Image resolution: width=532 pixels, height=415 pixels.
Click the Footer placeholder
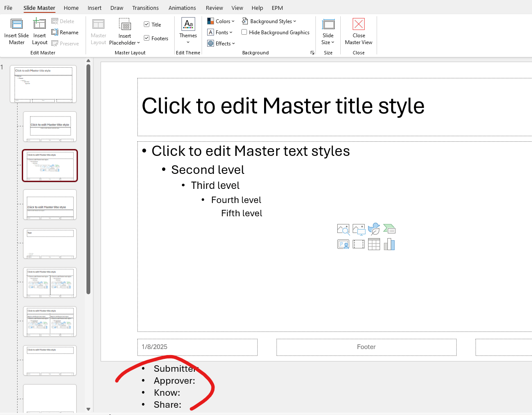(x=366, y=347)
